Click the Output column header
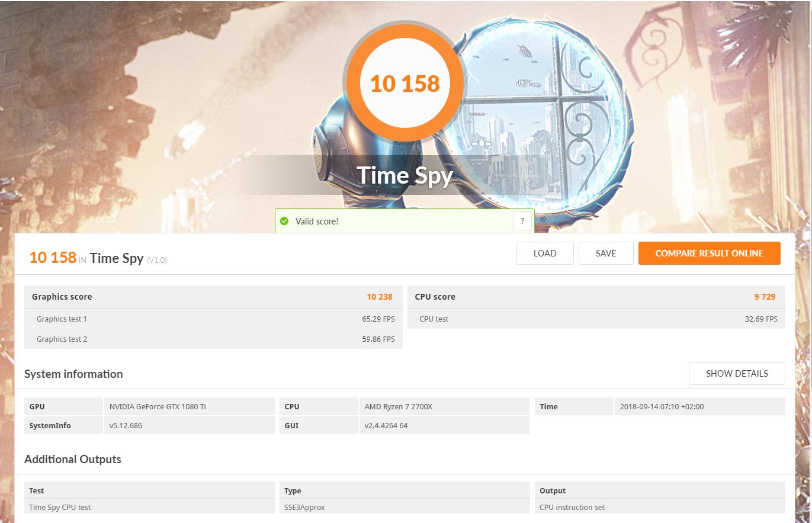Screen dimensions: 812x523 point(553,490)
